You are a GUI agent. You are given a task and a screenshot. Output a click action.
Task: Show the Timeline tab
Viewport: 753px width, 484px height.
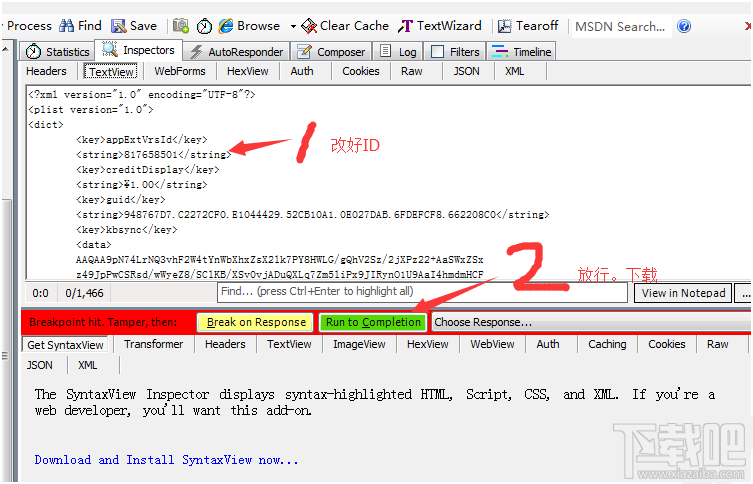click(x=522, y=51)
